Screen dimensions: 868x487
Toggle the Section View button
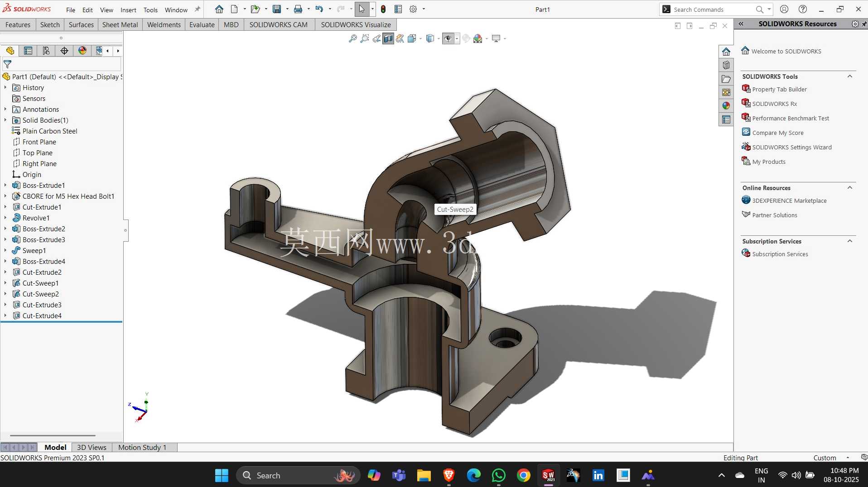388,39
